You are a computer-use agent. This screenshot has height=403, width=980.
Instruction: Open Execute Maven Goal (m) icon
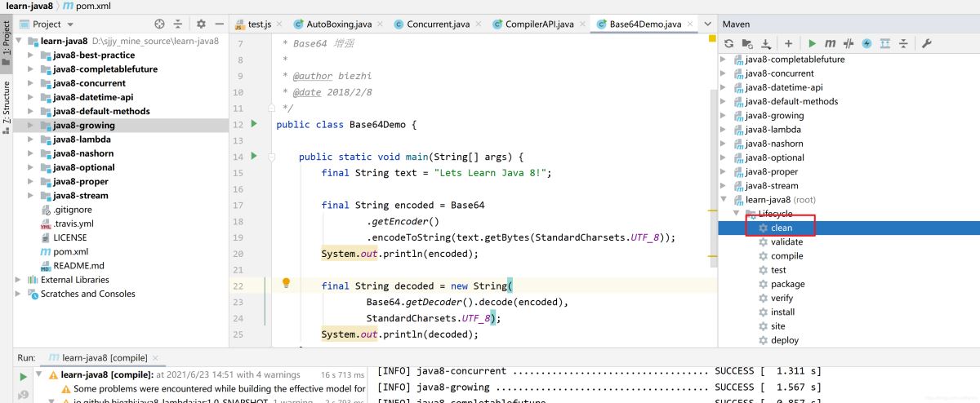[x=830, y=43]
